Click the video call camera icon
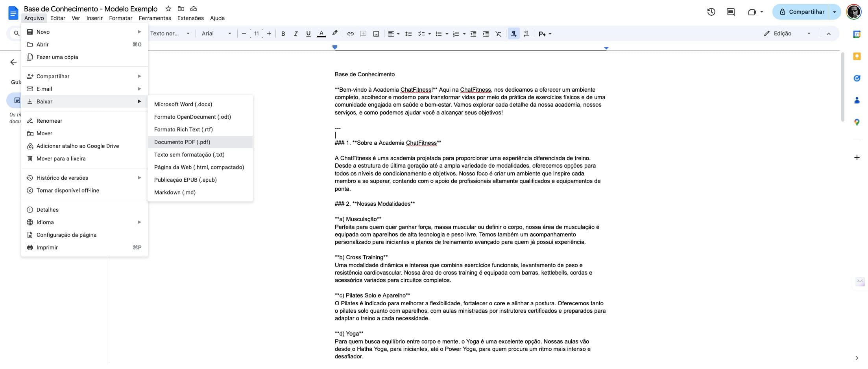Viewport: 868px width, 369px height. [752, 12]
